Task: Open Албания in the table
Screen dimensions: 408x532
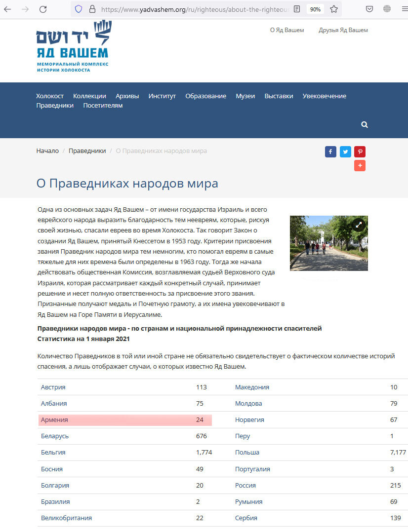Action: click(x=54, y=403)
